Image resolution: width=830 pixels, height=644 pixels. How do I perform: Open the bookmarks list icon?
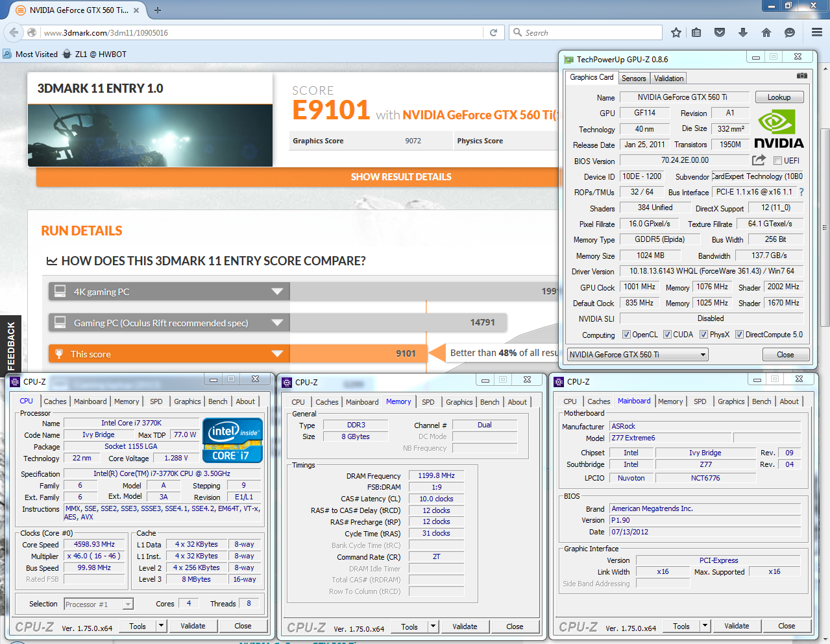click(x=696, y=32)
